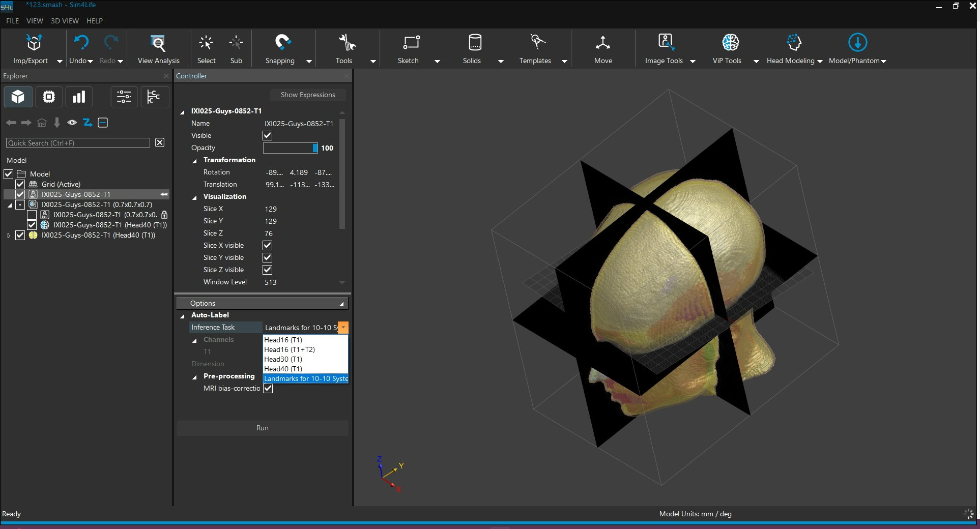Click the Undo arrow icon

tap(81, 43)
